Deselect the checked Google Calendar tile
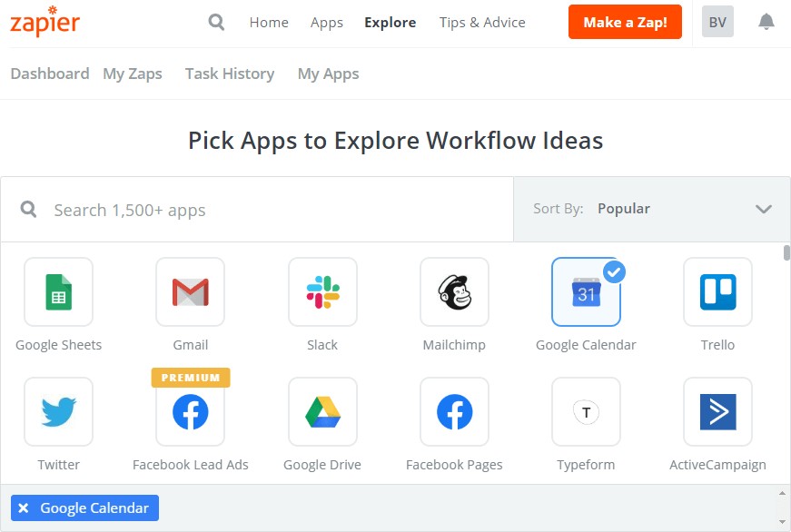 click(586, 292)
